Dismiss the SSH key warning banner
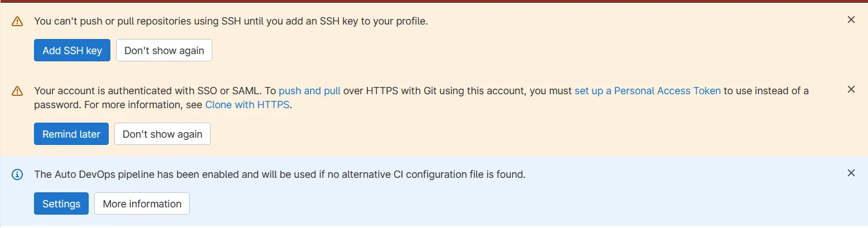Screen dimensions: 868x228 pyautogui.click(x=851, y=20)
